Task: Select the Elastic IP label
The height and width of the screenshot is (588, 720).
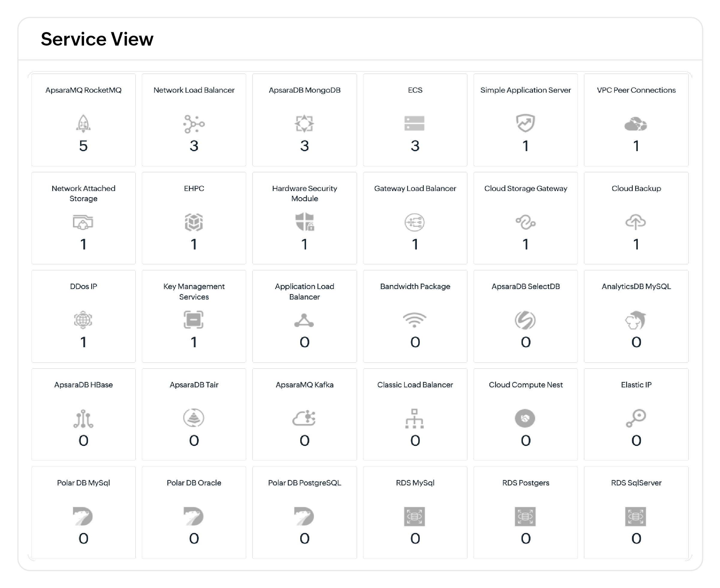Action: (636, 385)
